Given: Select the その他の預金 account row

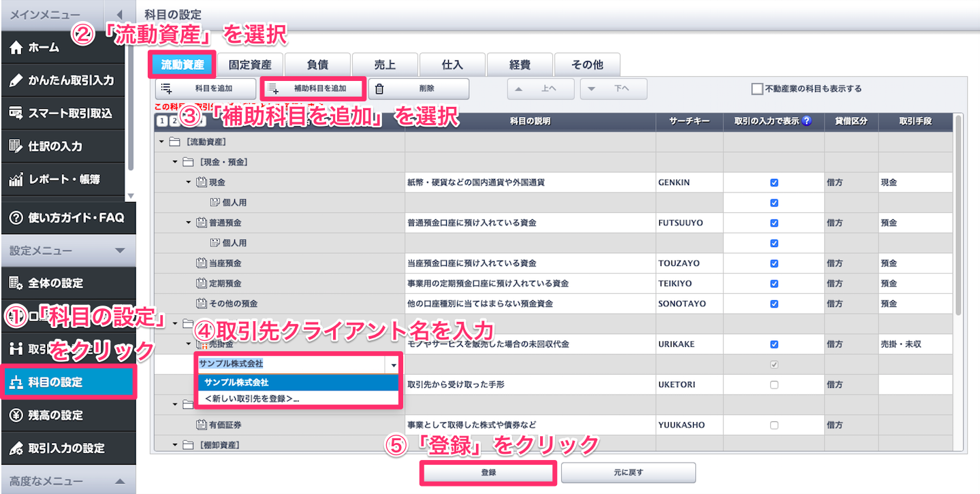Looking at the screenshot, I should 280,303.
